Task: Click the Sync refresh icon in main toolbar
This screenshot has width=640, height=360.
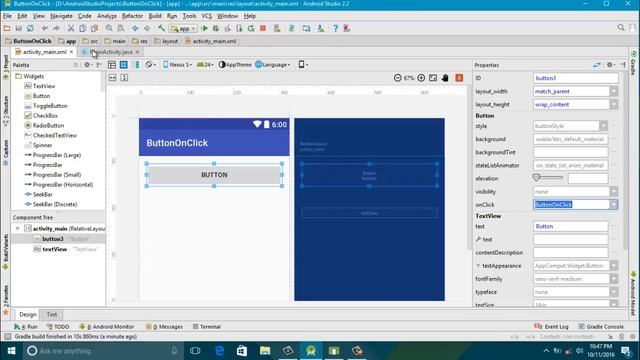Action: click(x=30, y=28)
